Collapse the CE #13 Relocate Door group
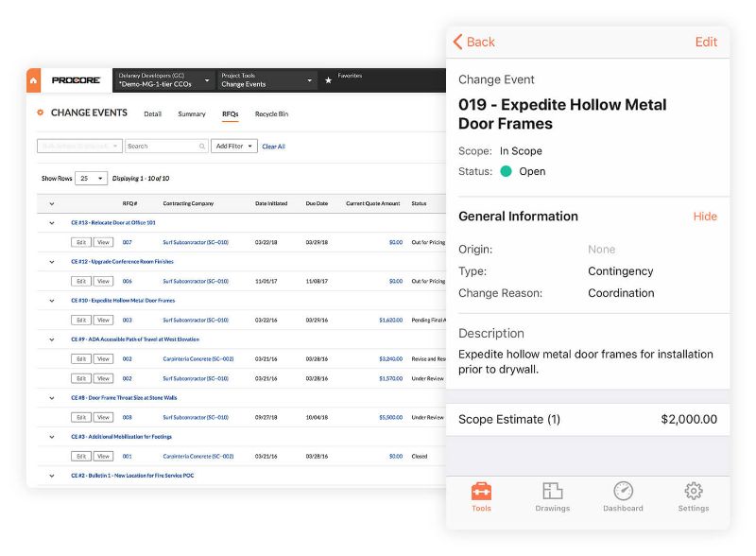756x556 pixels. [51, 223]
